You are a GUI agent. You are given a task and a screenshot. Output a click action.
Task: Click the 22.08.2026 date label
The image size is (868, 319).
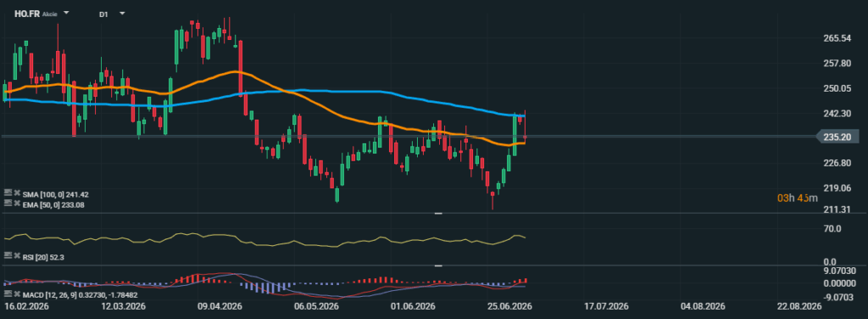800,307
